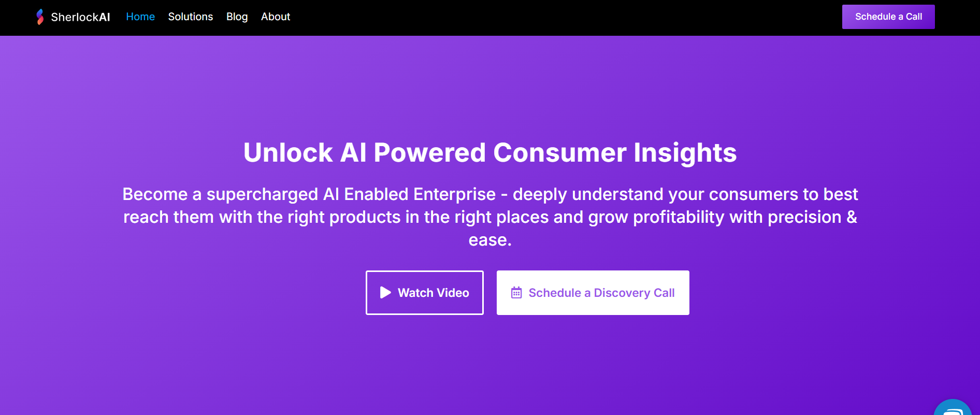Click the word ease. ending the paragraph

click(490, 240)
